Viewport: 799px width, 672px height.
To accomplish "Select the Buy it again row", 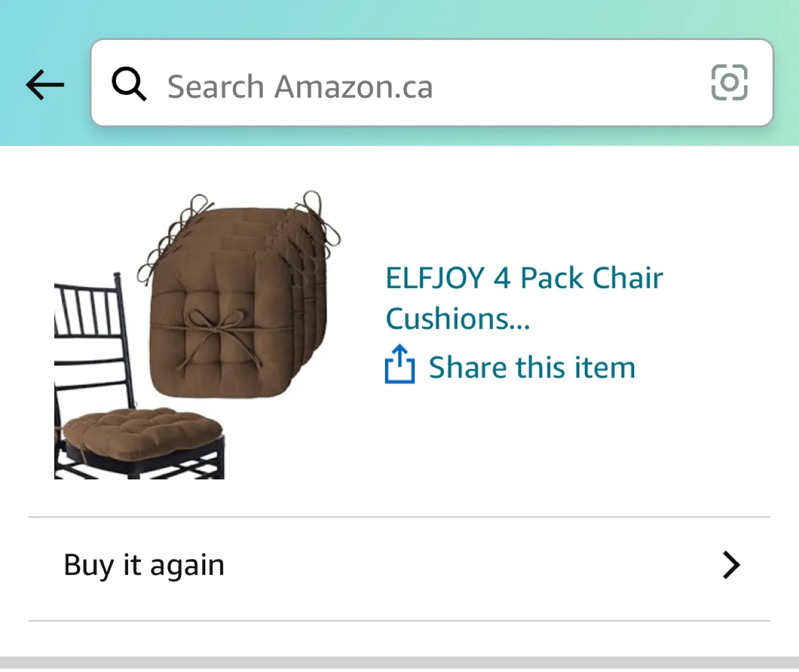I will pyautogui.click(x=388, y=565).
